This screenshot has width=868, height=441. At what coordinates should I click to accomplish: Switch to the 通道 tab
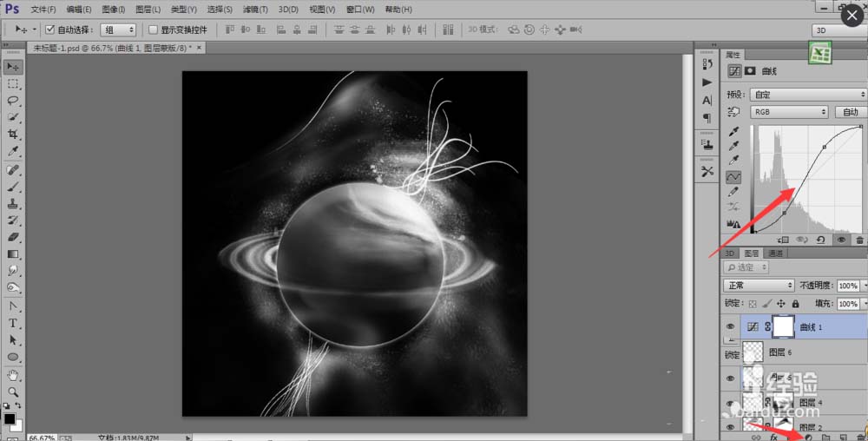[775, 253]
